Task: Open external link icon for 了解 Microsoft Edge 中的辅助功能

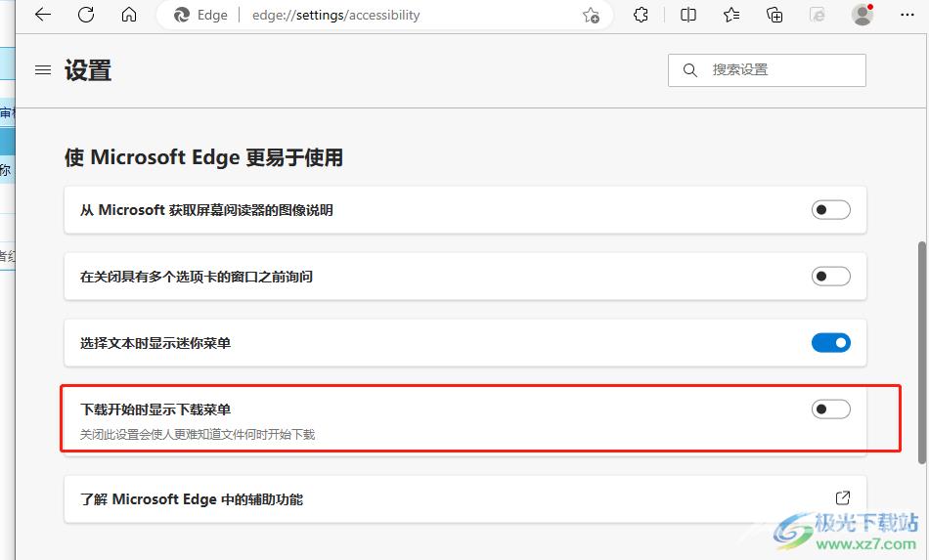Action: click(843, 497)
